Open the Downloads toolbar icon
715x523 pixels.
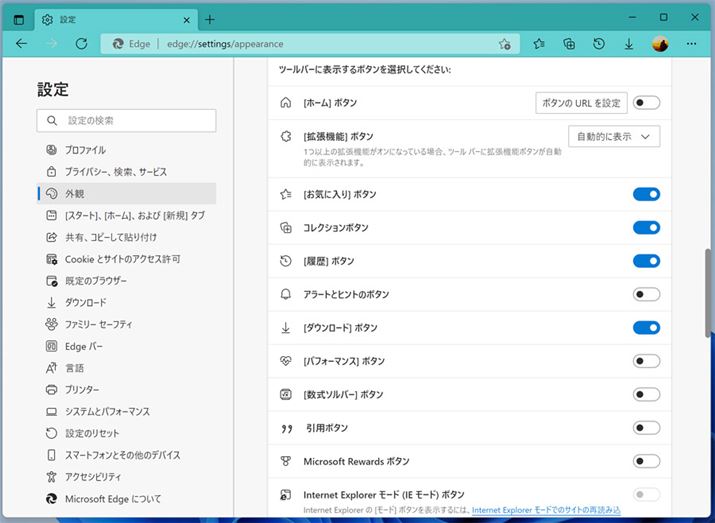coord(629,44)
